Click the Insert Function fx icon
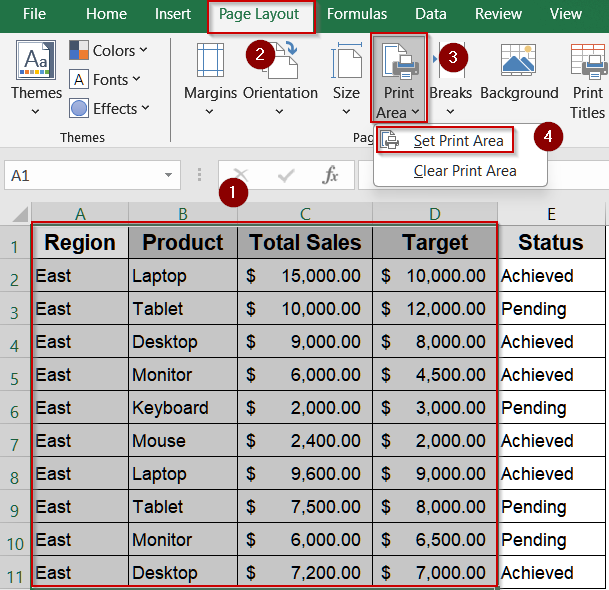 pos(330,175)
